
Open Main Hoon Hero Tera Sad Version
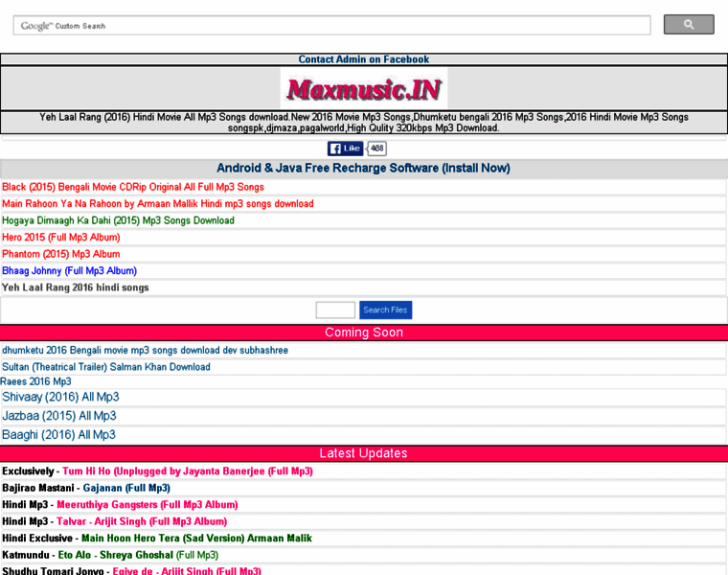196,539
